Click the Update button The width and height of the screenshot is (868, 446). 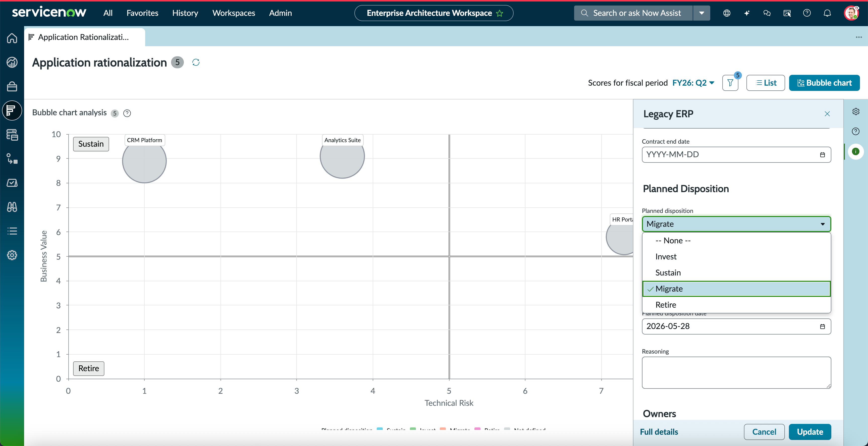click(810, 432)
